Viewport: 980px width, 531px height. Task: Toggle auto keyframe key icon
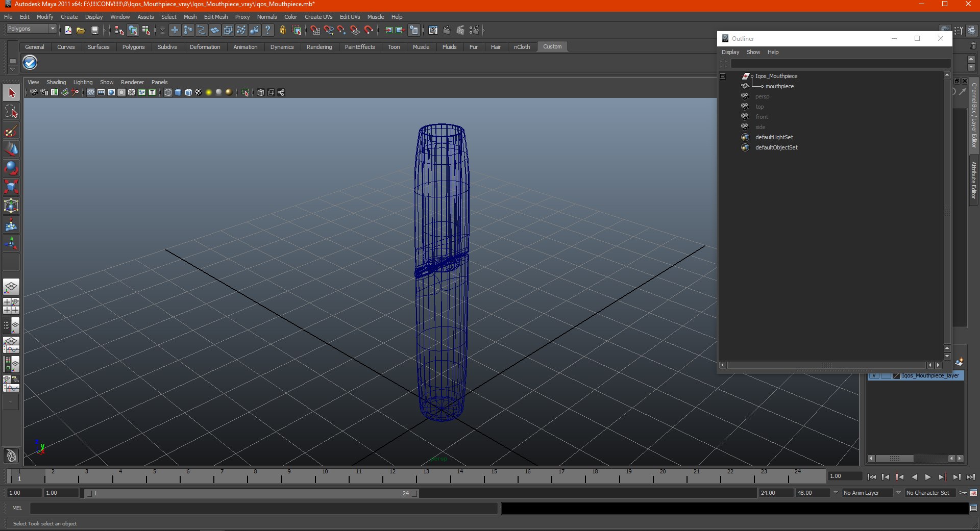[x=963, y=493]
